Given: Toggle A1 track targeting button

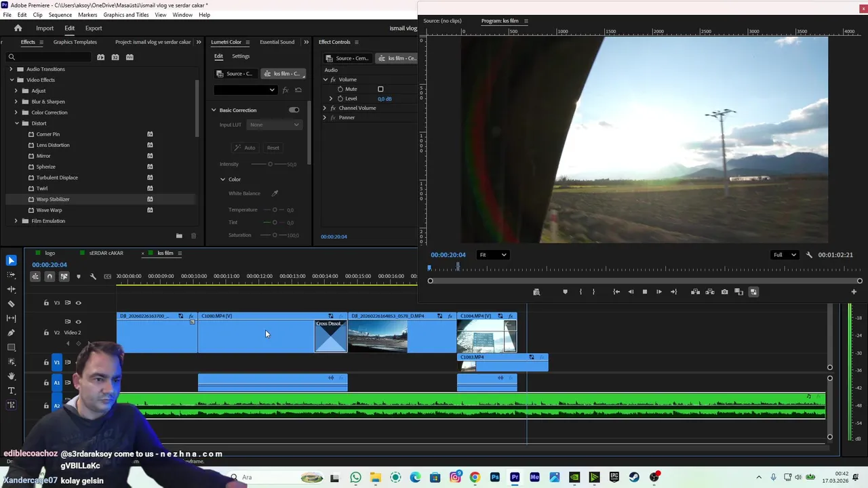Looking at the screenshot, I should click(57, 382).
